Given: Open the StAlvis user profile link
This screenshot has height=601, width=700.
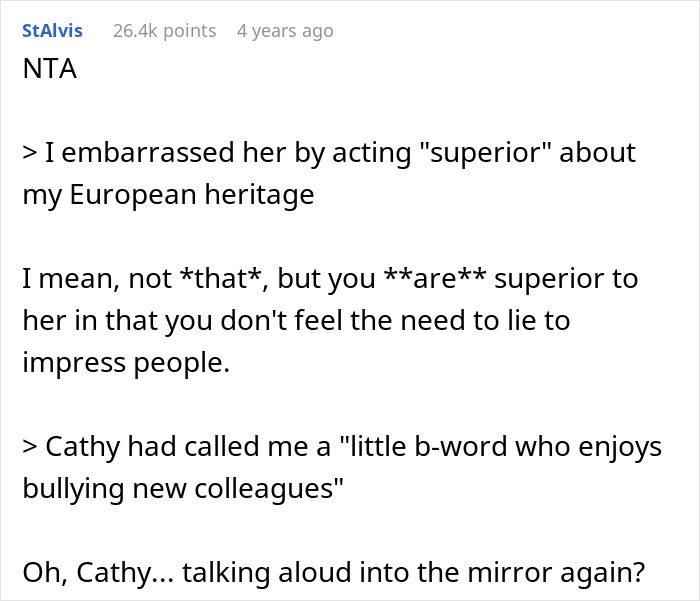Looking at the screenshot, I should tap(52, 31).
